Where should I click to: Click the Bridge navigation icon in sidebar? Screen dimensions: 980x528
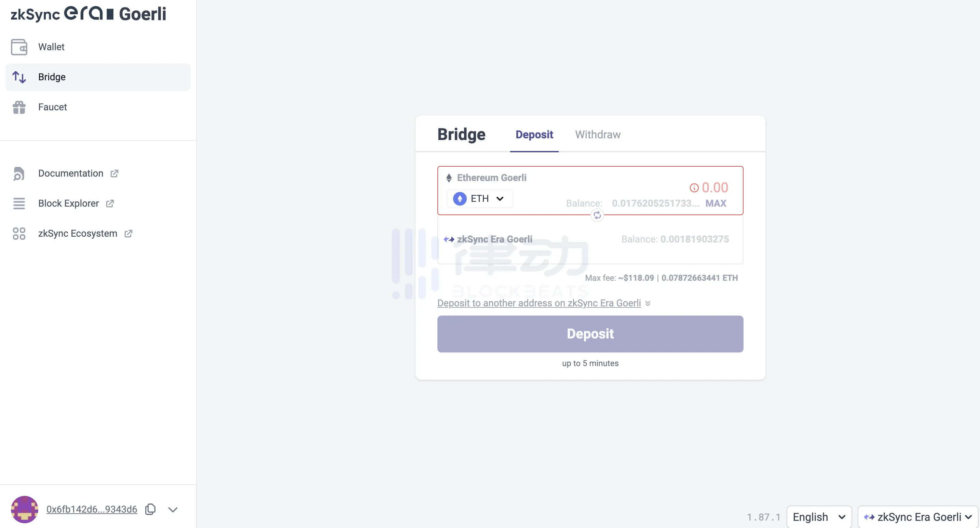(19, 76)
